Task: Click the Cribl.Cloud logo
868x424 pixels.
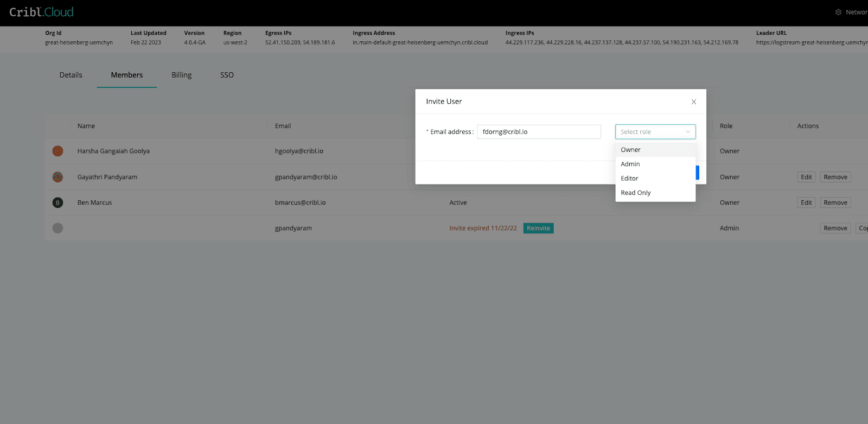Action: click(x=41, y=12)
